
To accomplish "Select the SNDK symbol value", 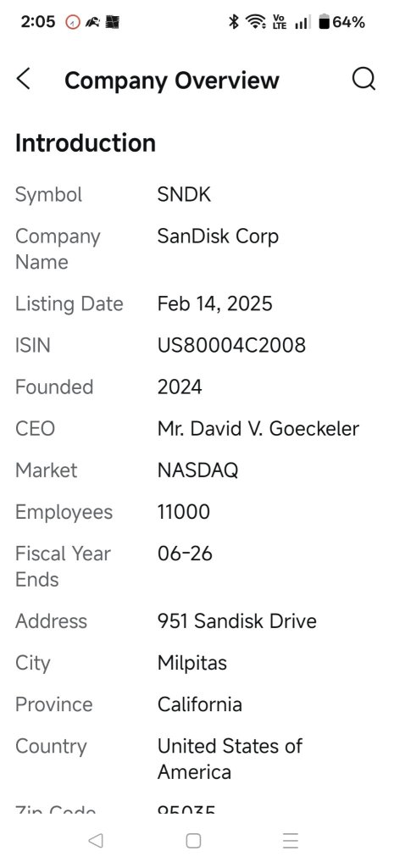I will click(184, 194).
